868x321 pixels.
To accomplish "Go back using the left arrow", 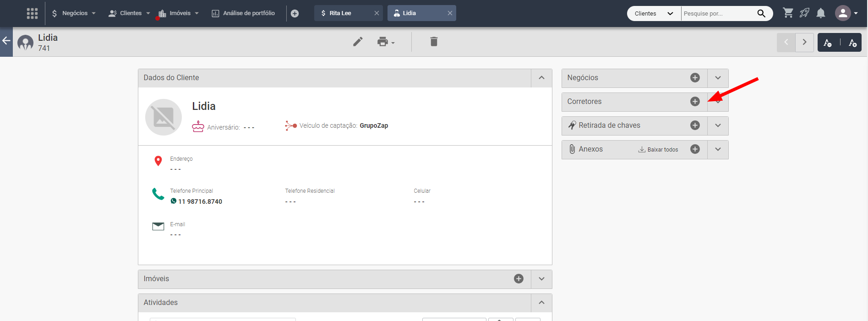I will 6,41.
